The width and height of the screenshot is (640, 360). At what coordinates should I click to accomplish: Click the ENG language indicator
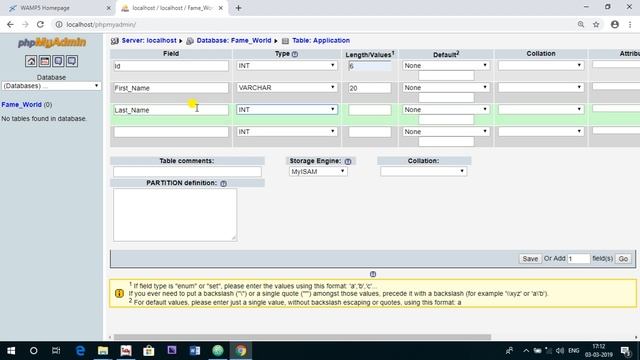pyautogui.click(x=573, y=351)
